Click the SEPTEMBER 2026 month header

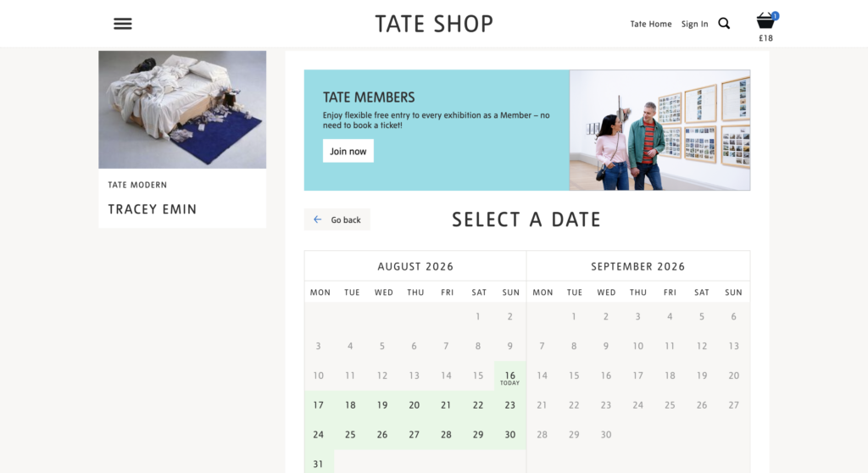pos(637,266)
